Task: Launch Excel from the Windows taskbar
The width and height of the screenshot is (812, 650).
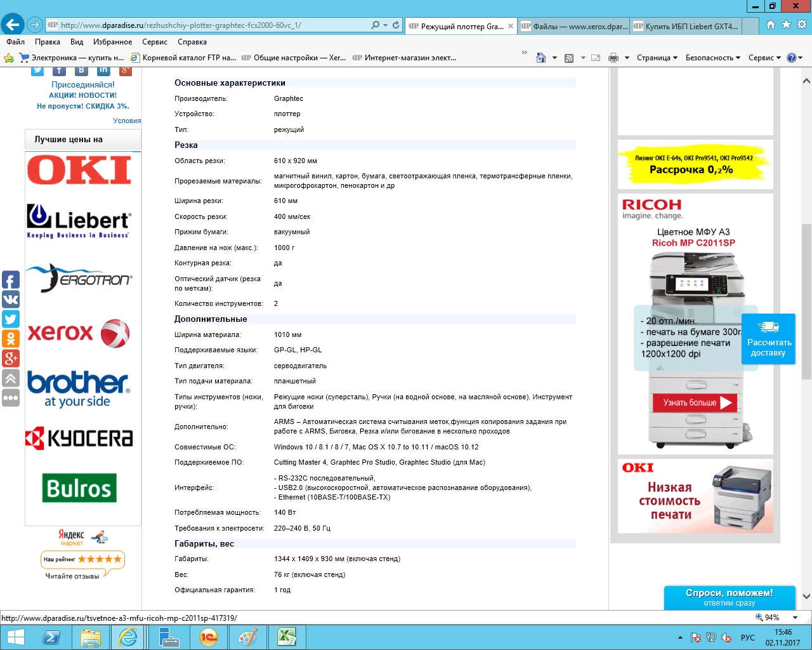Action: [287, 637]
